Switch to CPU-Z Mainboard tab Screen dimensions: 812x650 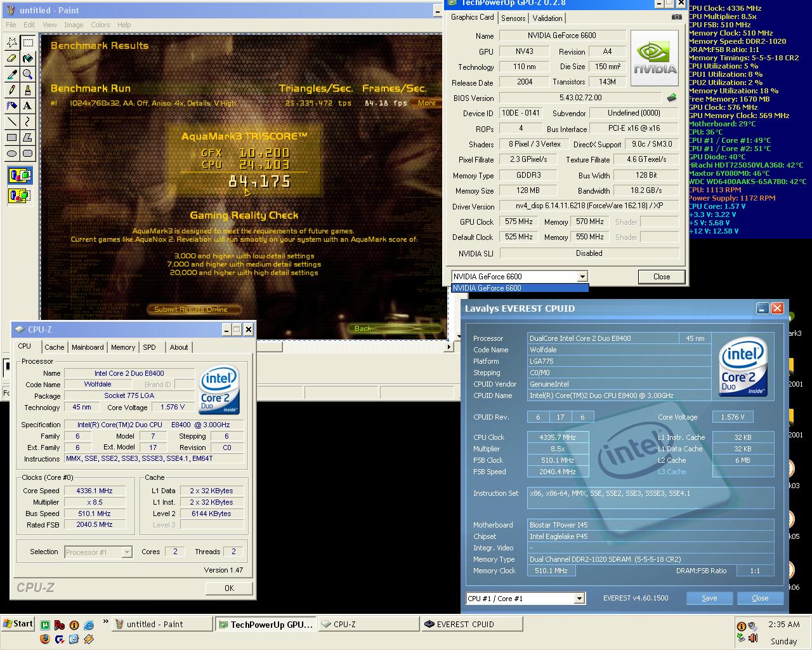click(88, 347)
